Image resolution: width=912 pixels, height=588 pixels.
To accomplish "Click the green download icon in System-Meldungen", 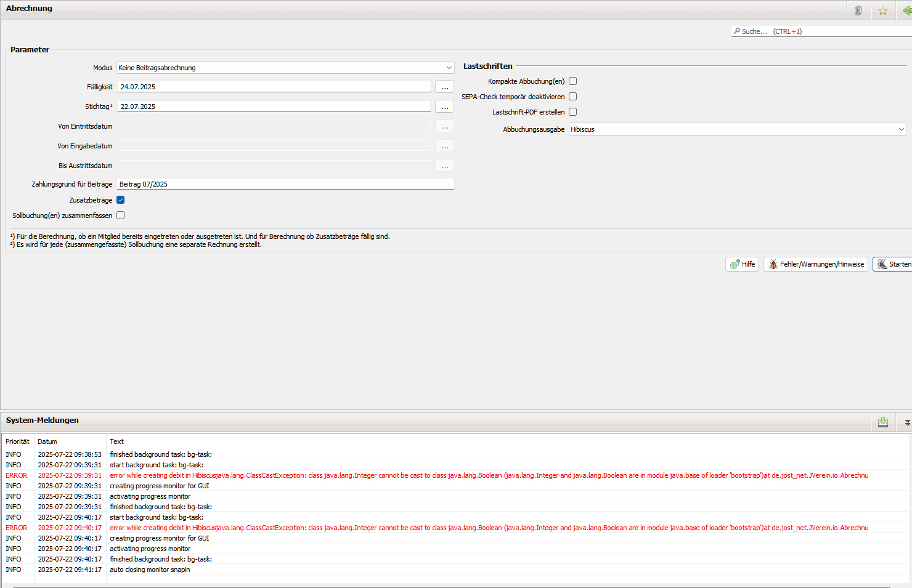I will point(882,422).
